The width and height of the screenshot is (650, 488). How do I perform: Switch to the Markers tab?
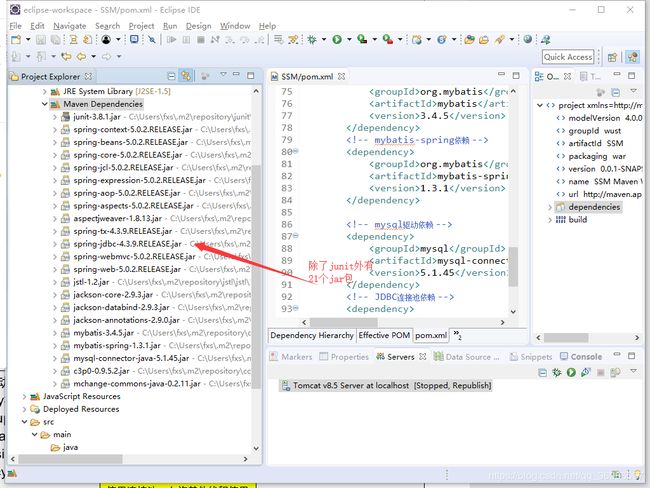pyautogui.click(x=291, y=357)
